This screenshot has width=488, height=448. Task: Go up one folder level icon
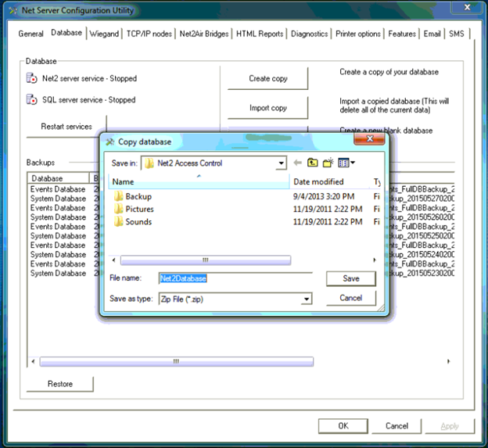point(313,163)
